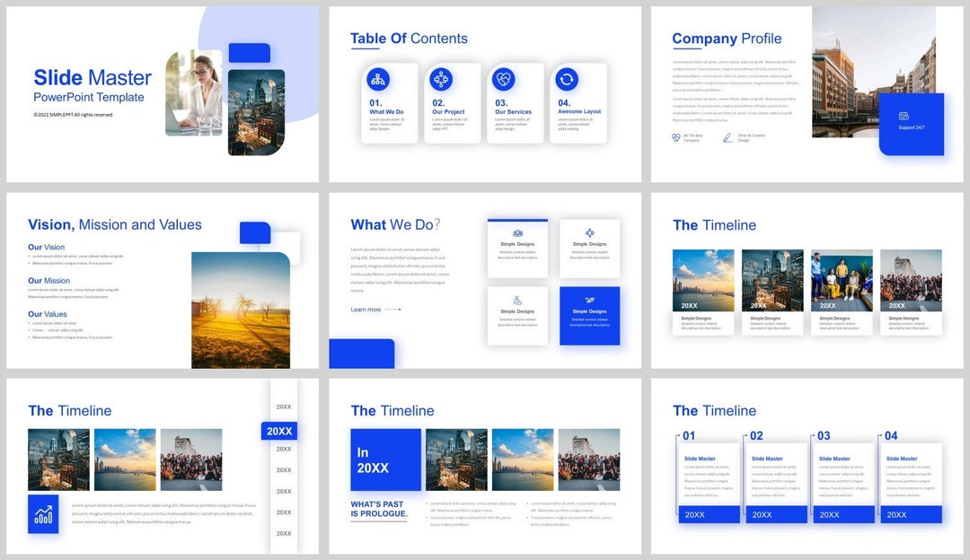The image size is (970, 560).
Task: Click the Vision, Mission and Values heading
Action: 114,224
